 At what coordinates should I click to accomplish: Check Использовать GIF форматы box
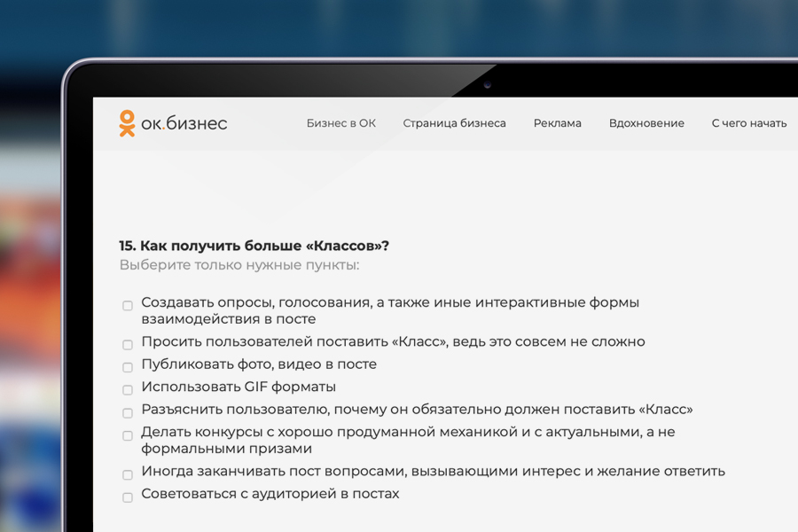pyautogui.click(x=128, y=390)
